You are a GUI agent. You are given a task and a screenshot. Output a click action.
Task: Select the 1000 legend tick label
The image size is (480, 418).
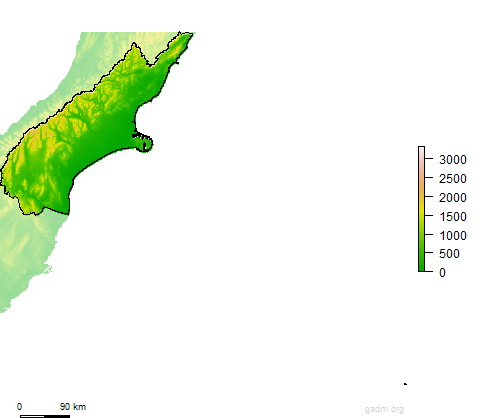[x=453, y=236]
